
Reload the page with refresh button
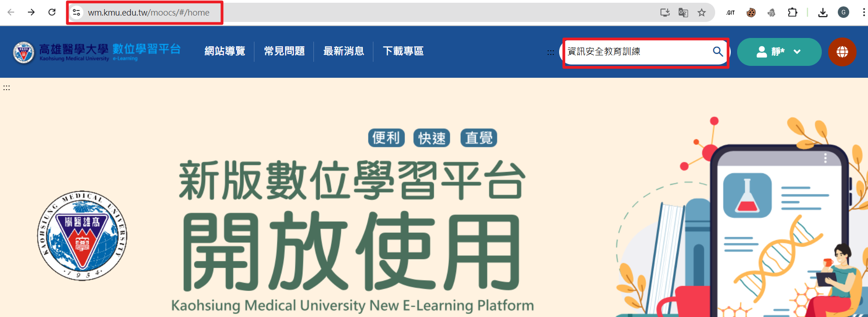pyautogui.click(x=52, y=12)
